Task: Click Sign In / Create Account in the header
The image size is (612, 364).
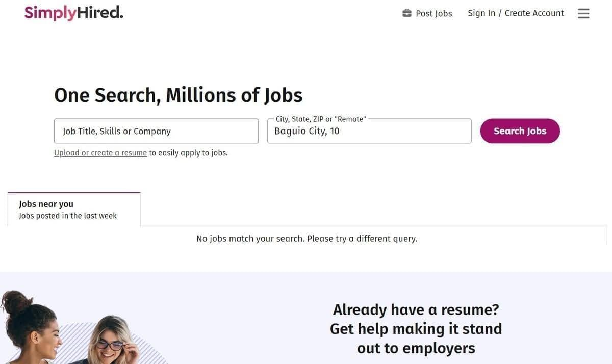Action: point(516,13)
